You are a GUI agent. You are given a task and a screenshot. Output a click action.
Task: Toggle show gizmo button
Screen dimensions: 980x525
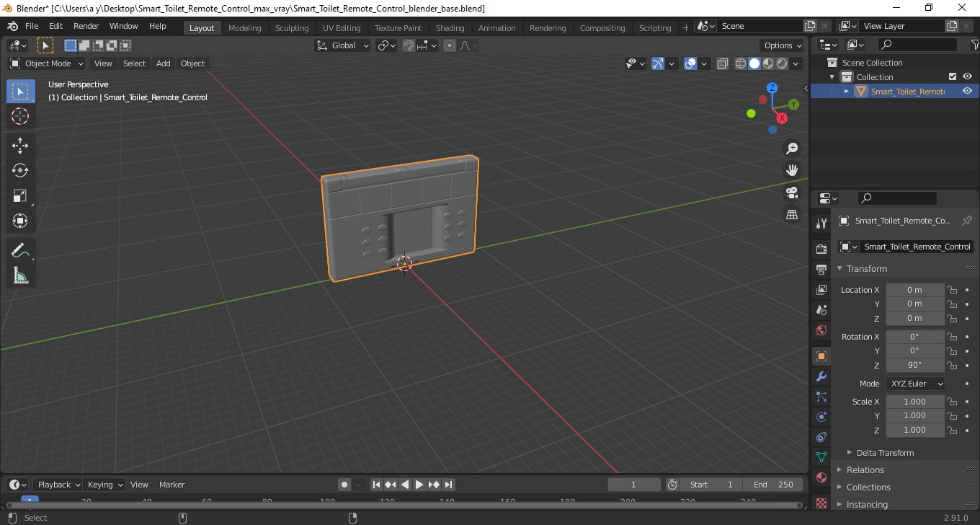pos(657,63)
